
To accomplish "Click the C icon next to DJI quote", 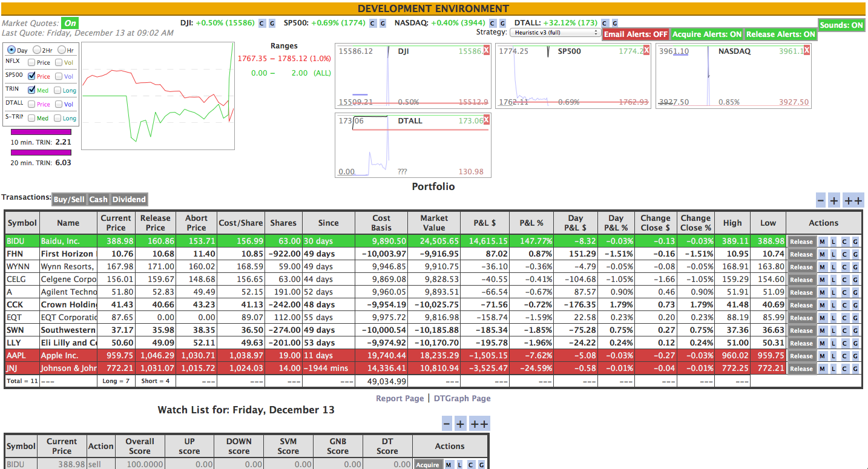I will pos(262,23).
